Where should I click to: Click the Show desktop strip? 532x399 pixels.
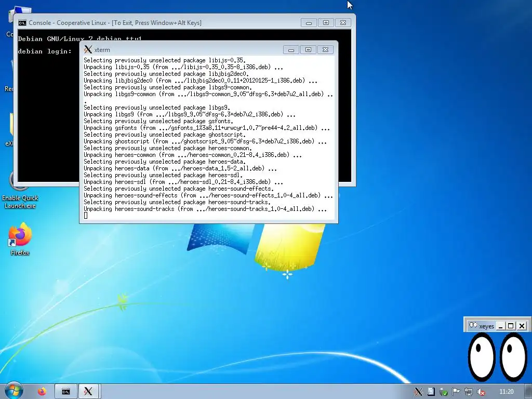pos(528,392)
